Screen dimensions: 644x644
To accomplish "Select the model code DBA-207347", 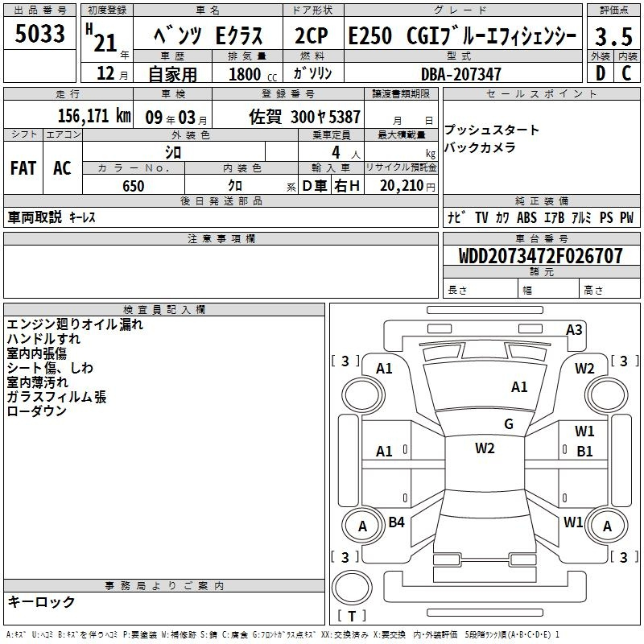I will pyautogui.click(x=461, y=74).
